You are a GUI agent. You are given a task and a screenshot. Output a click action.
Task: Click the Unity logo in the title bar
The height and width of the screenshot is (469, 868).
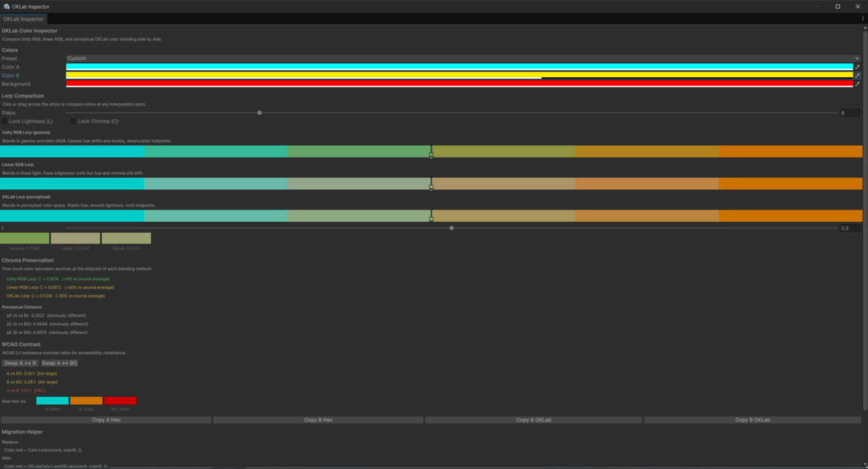point(7,7)
